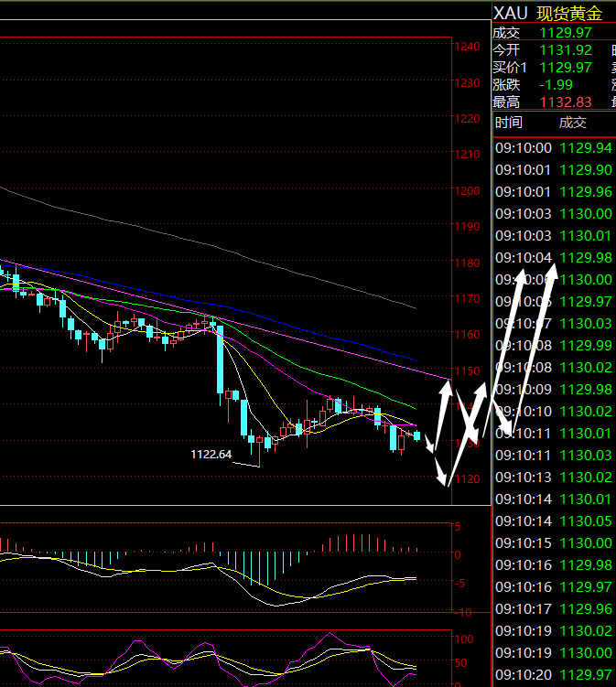Click the 1180 price axis label
Screen dimensions: 616x687
click(x=468, y=263)
